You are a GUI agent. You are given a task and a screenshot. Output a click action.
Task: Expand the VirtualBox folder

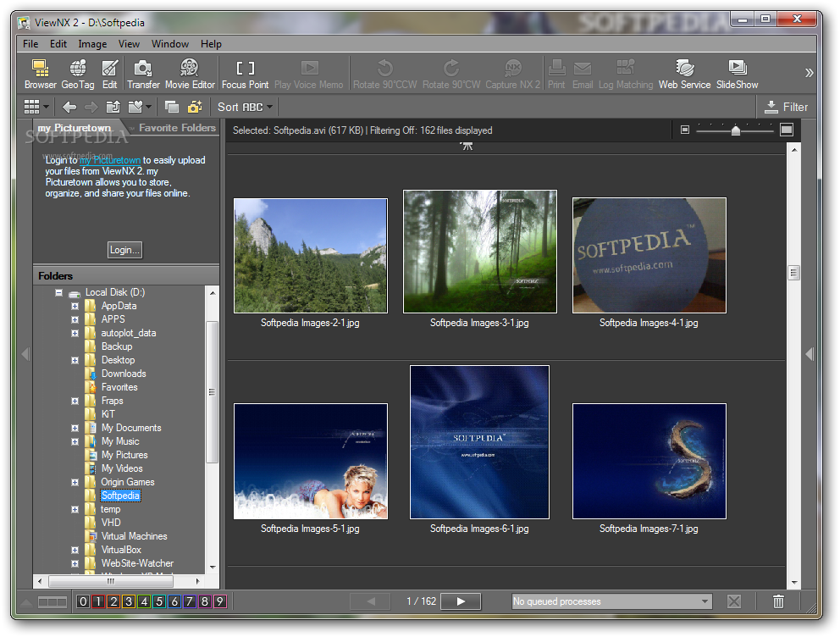75,550
